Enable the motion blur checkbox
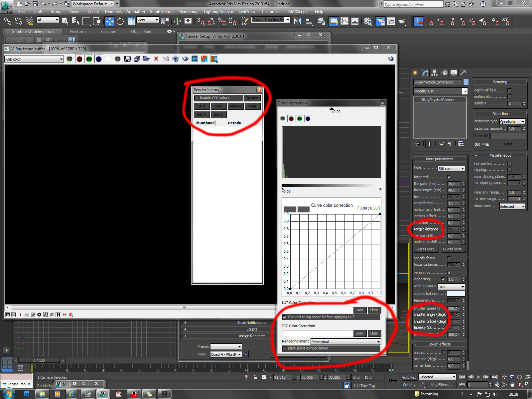 509,96
